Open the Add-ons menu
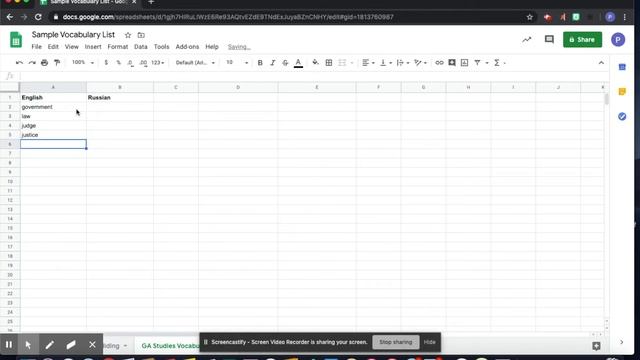Image resolution: width=640 pixels, height=360 pixels. pos(187,47)
